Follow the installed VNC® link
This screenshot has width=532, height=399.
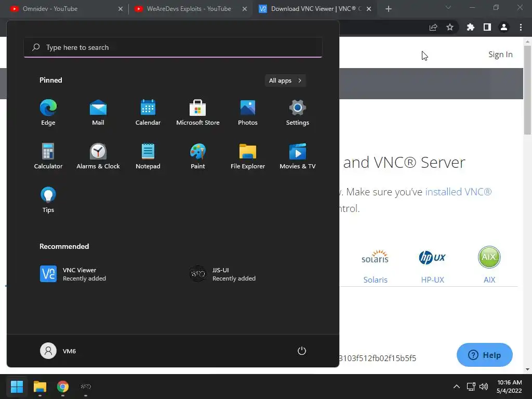click(458, 192)
